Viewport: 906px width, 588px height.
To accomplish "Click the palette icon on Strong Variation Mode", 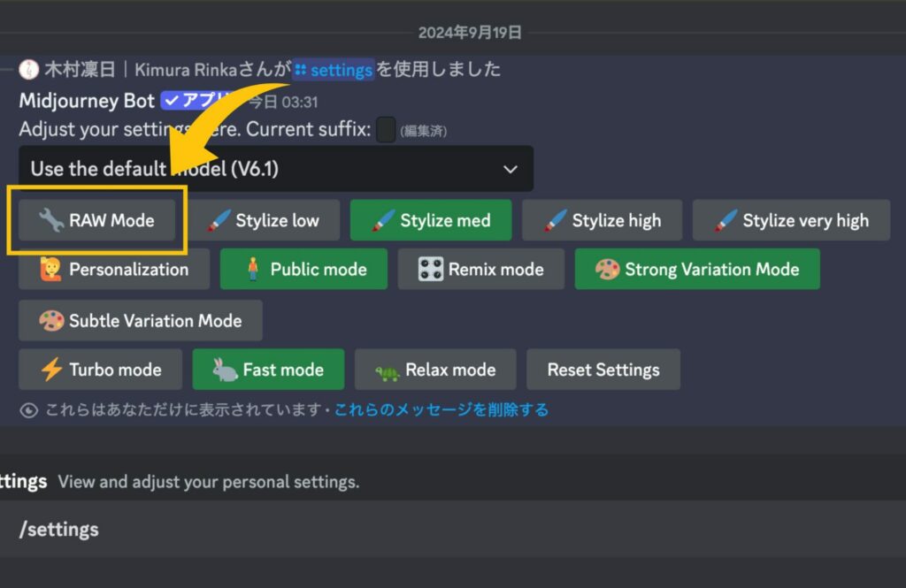I will click(609, 269).
